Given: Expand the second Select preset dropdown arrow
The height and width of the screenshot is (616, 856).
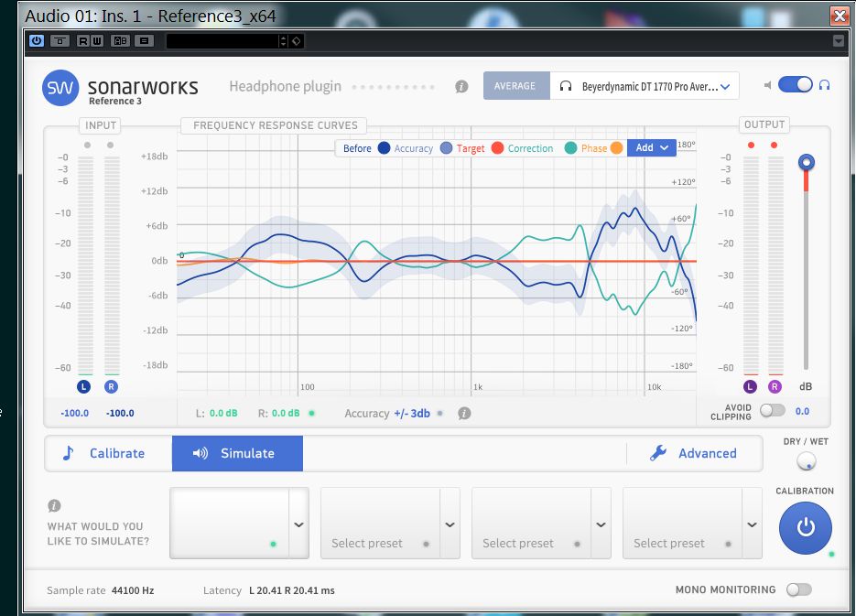Looking at the screenshot, I should pyautogui.click(x=450, y=524).
